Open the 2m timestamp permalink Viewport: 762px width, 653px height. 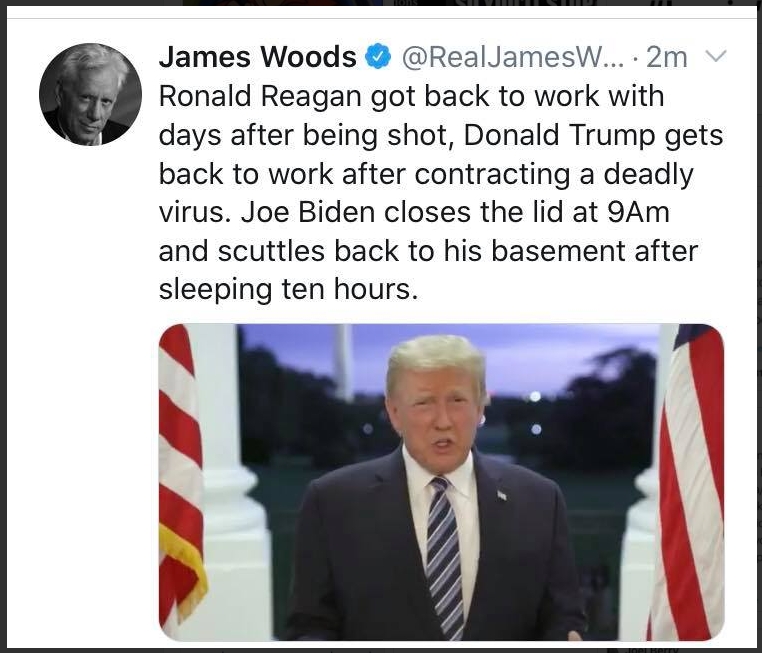[x=667, y=57]
